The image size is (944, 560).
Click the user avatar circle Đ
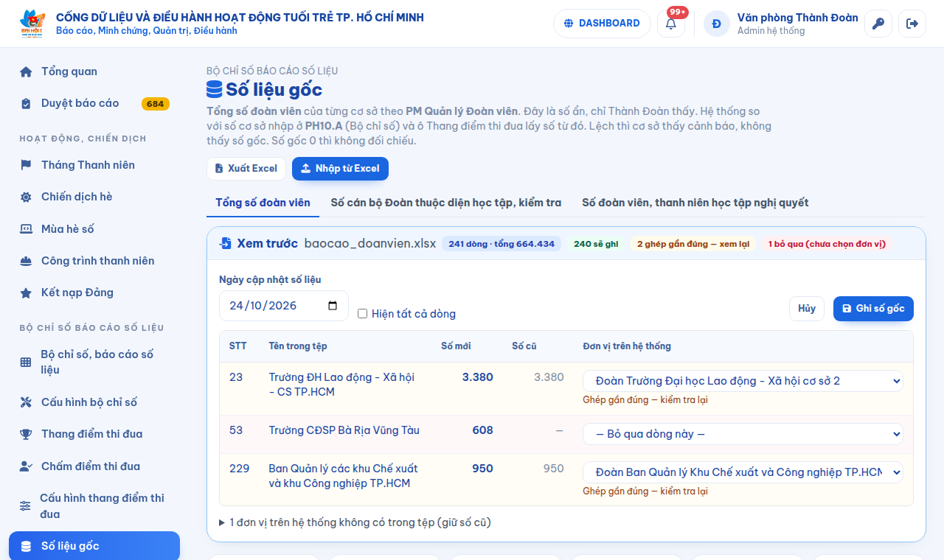point(717,24)
